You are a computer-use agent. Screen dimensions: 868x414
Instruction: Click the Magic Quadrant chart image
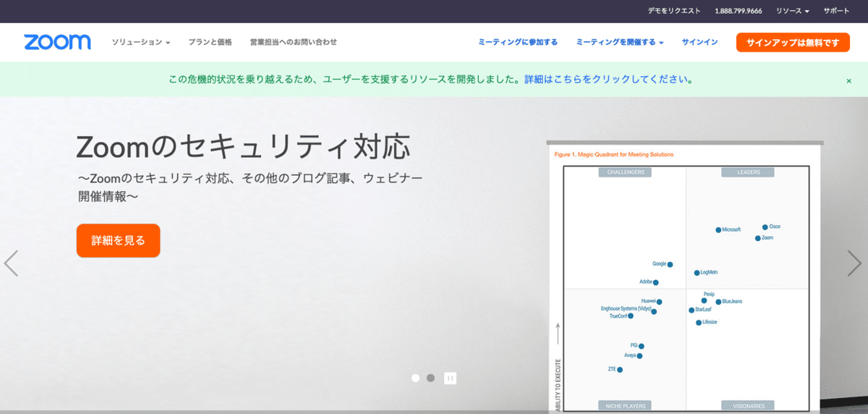point(684,276)
